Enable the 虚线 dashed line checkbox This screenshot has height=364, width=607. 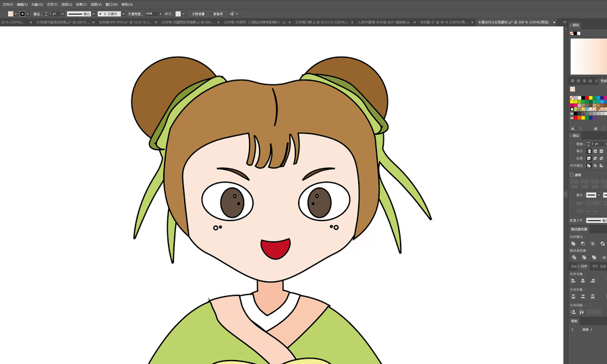coord(572,175)
